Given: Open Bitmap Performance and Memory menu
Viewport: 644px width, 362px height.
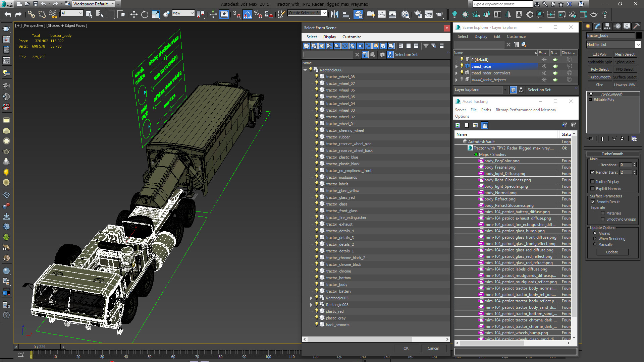Looking at the screenshot, I should pos(526,110).
